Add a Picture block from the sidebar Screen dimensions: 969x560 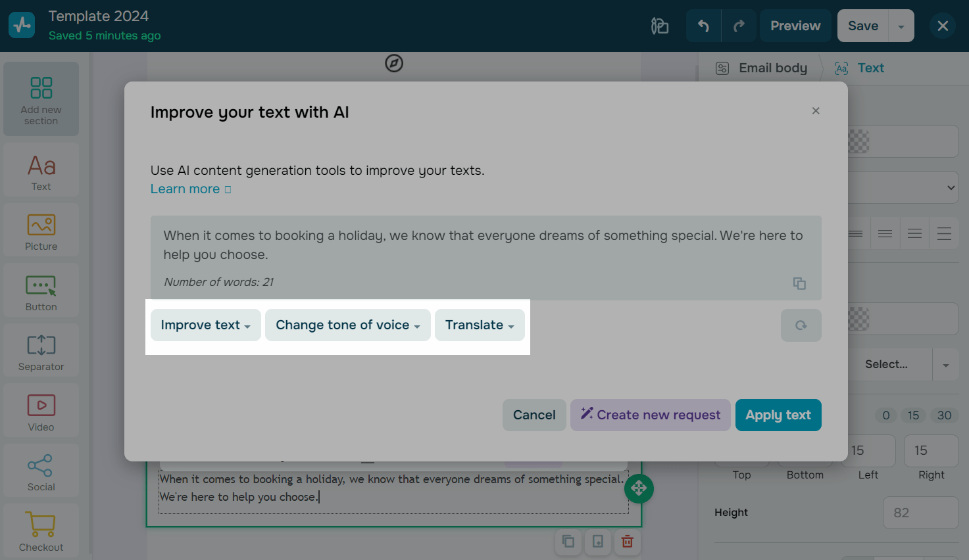coord(41,231)
